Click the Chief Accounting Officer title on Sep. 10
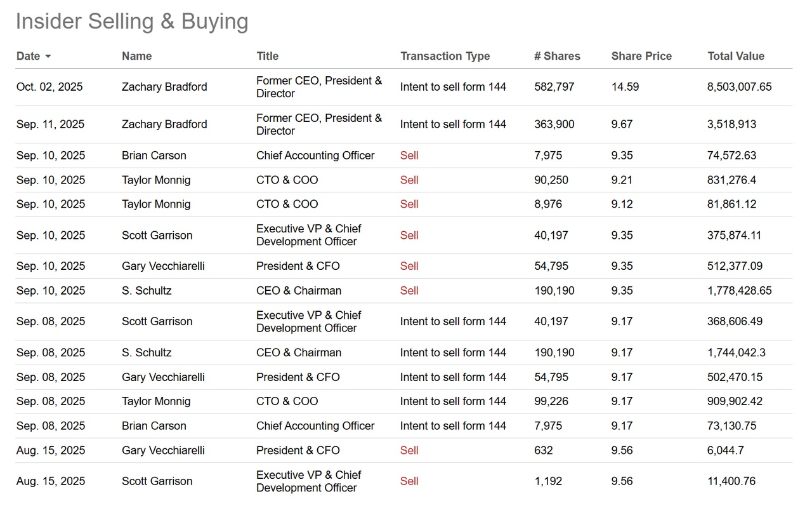This screenshot has width=812, height=508. [315, 156]
